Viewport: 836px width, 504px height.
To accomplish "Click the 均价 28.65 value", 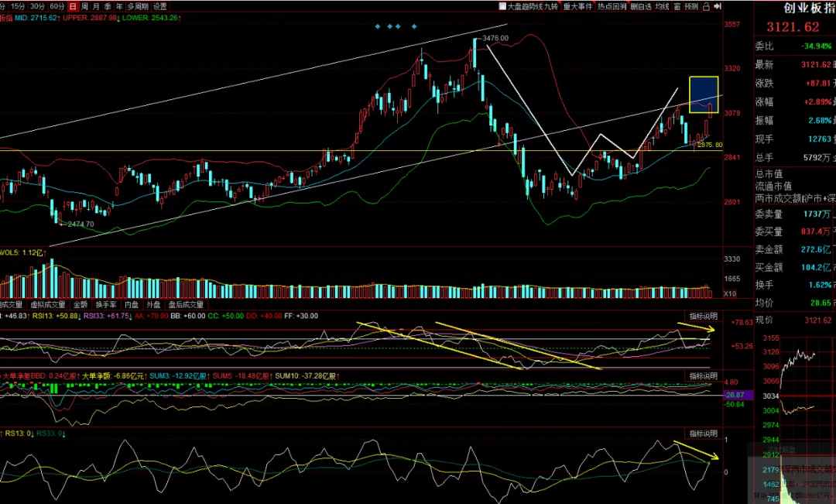I will (x=821, y=303).
